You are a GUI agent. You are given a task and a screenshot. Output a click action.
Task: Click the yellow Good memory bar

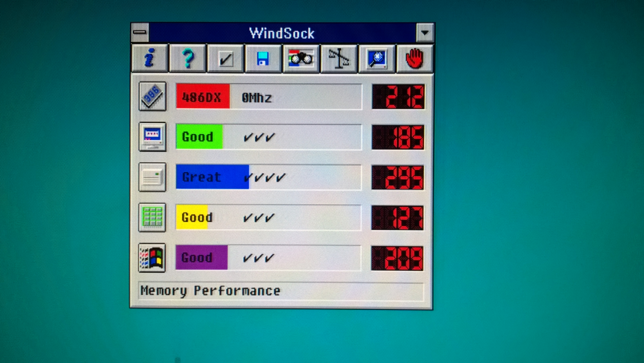[x=192, y=217]
